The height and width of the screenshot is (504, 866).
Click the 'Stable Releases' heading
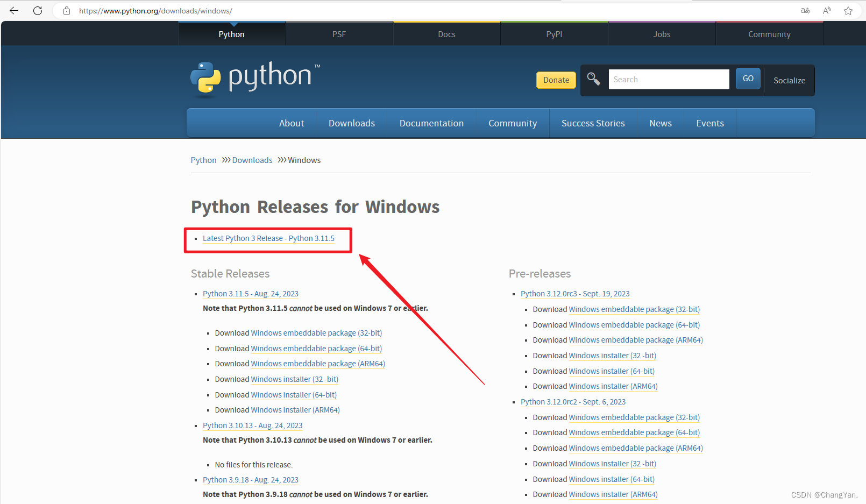(230, 274)
